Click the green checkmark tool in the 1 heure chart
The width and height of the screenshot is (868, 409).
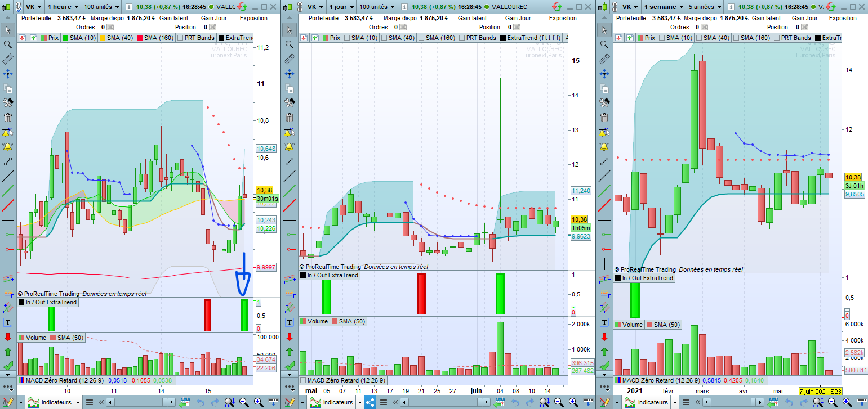8,366
